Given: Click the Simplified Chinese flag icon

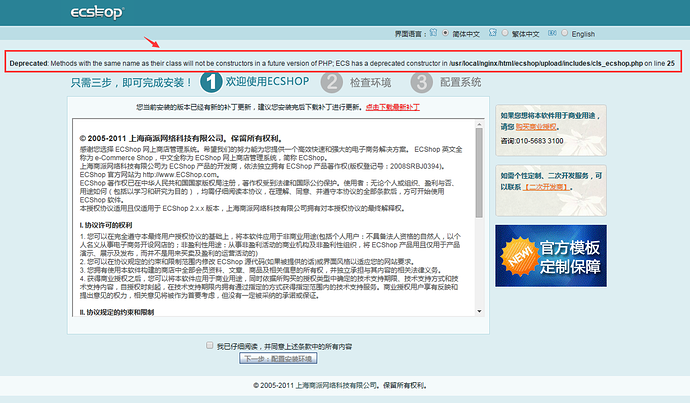Looking at the screenshot, I should click(433, 33).
